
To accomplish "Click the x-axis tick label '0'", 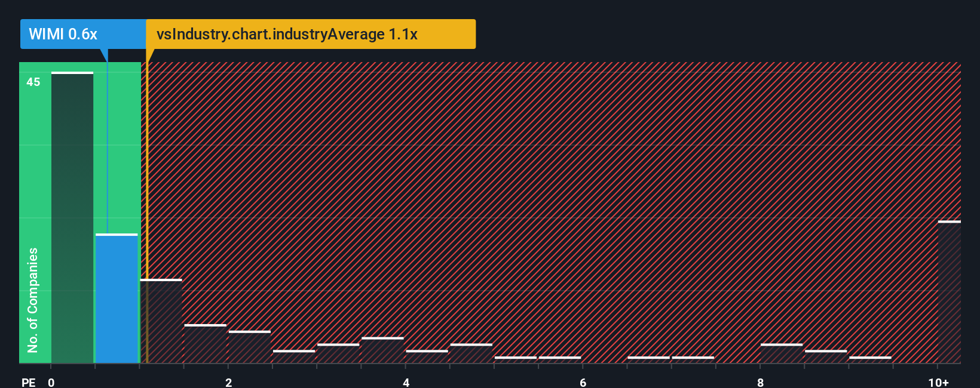I will tap(51, 382).
